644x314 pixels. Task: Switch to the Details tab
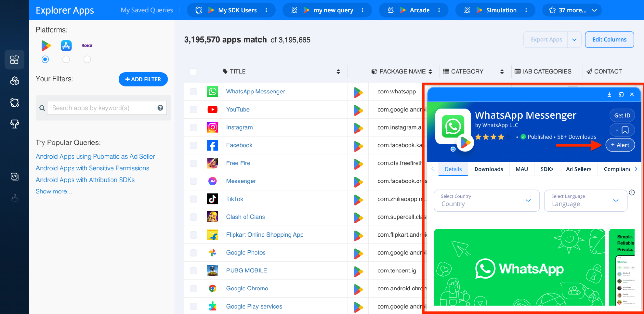453,169
